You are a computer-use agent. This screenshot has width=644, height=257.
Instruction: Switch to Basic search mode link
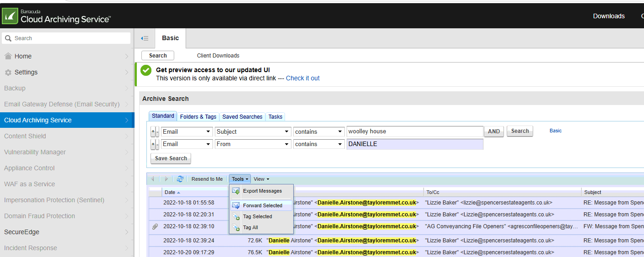point(556,131)
